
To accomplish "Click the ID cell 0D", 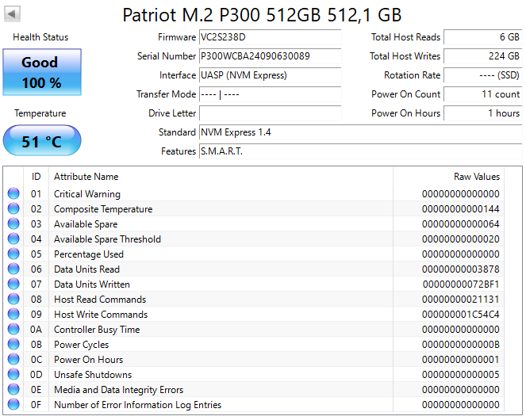I will (x=36, y=375).
